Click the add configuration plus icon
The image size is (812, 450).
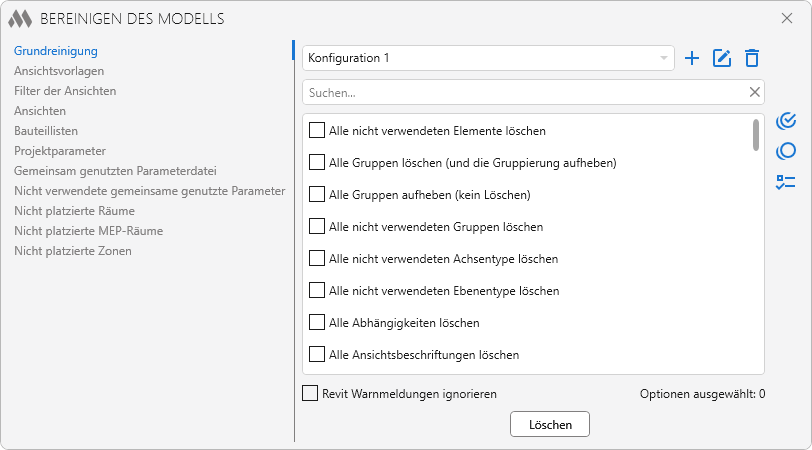691,58
